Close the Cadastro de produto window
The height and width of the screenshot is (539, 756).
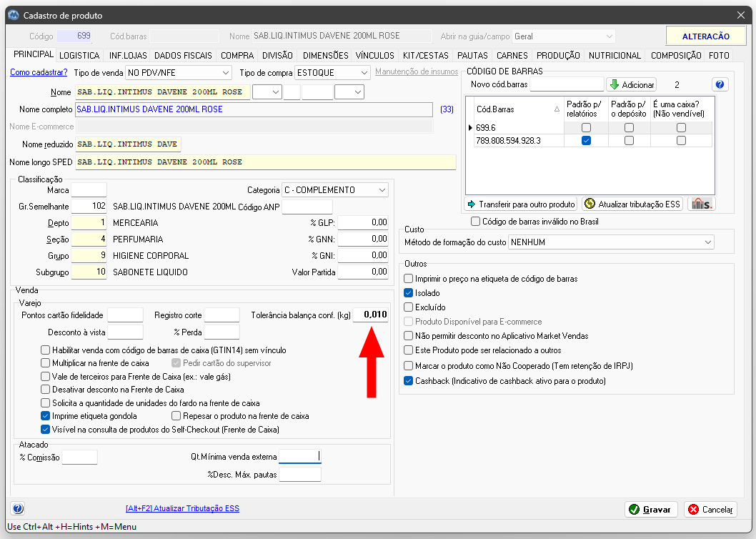[x=741, y=15]
